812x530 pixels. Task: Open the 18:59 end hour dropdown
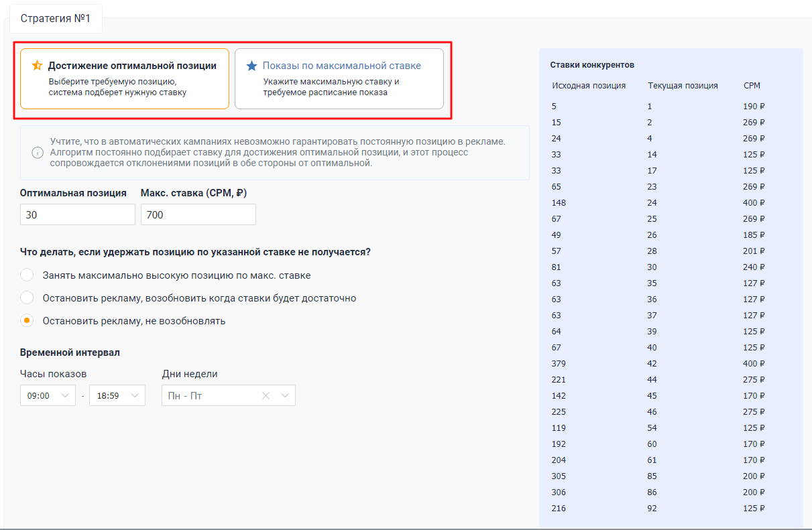pos(117,395)
